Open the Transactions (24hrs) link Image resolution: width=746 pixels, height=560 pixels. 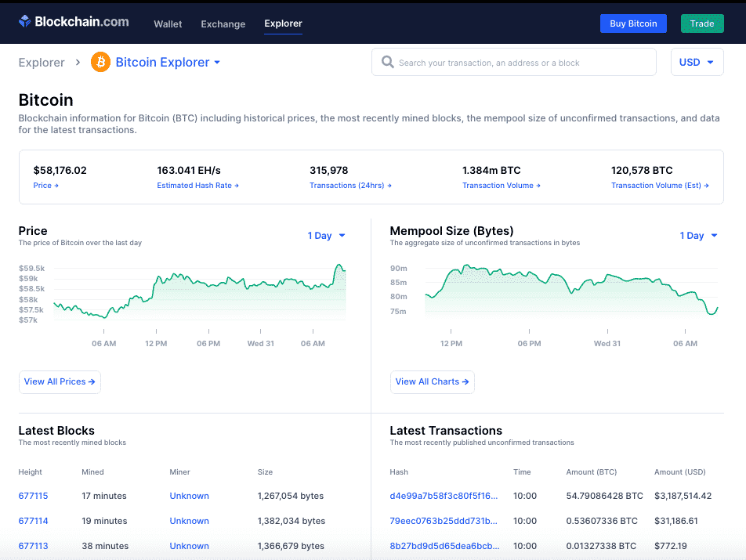click(350, 186)
